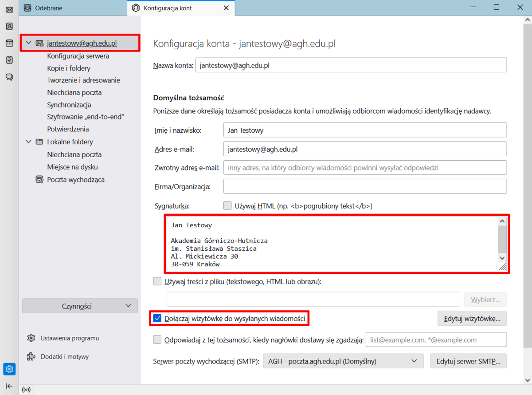Image resolution: width=532 pixels, height=395 pixels.
Task: Click the Edytuj wizytówkę button
Action: pyautogui.click(x=472, y=318)
